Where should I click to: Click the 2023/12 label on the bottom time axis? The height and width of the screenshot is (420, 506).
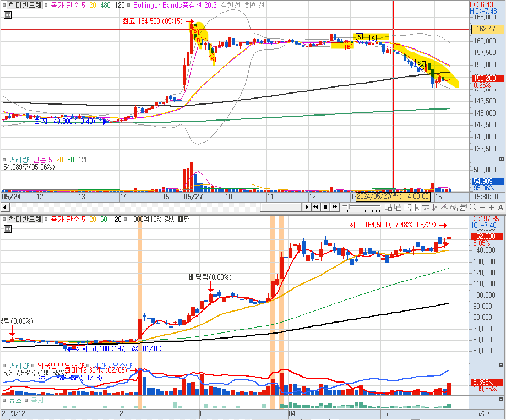click(13, 413)
